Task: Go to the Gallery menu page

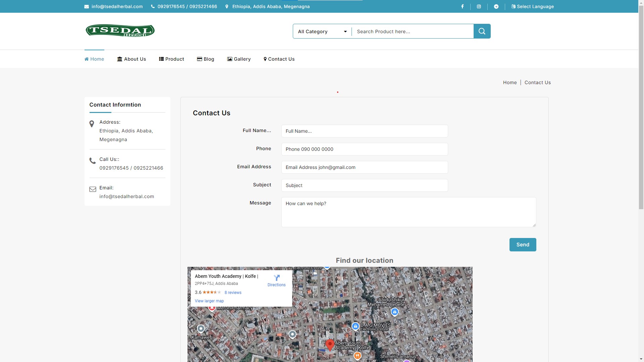Action: (239, 59)
